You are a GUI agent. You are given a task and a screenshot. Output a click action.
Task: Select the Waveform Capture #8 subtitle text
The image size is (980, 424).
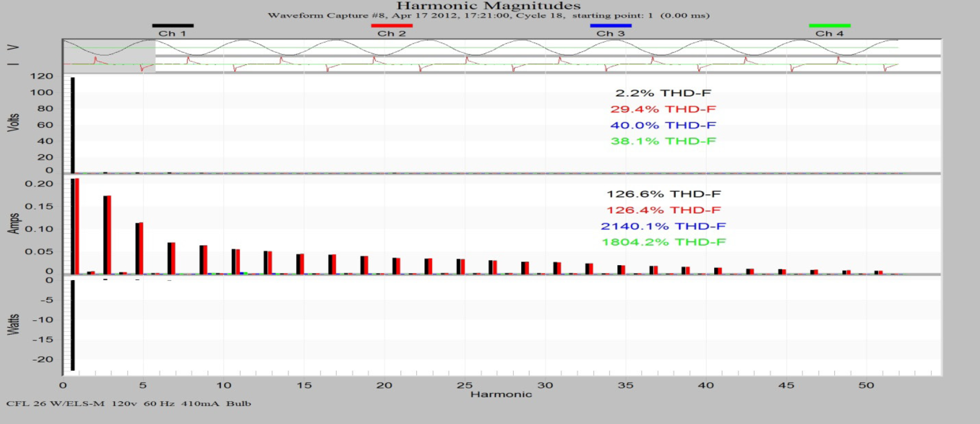click(488, 16)
